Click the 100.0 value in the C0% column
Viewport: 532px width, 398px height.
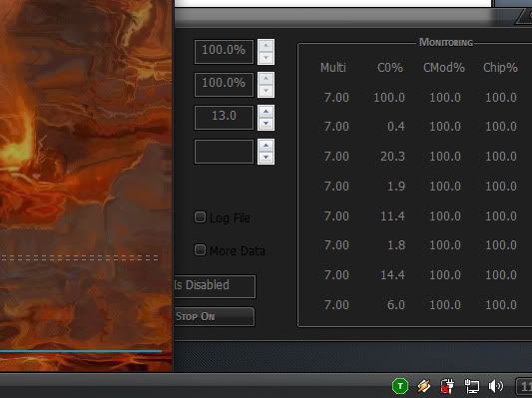pyautogui.click(x=389, y=98)
